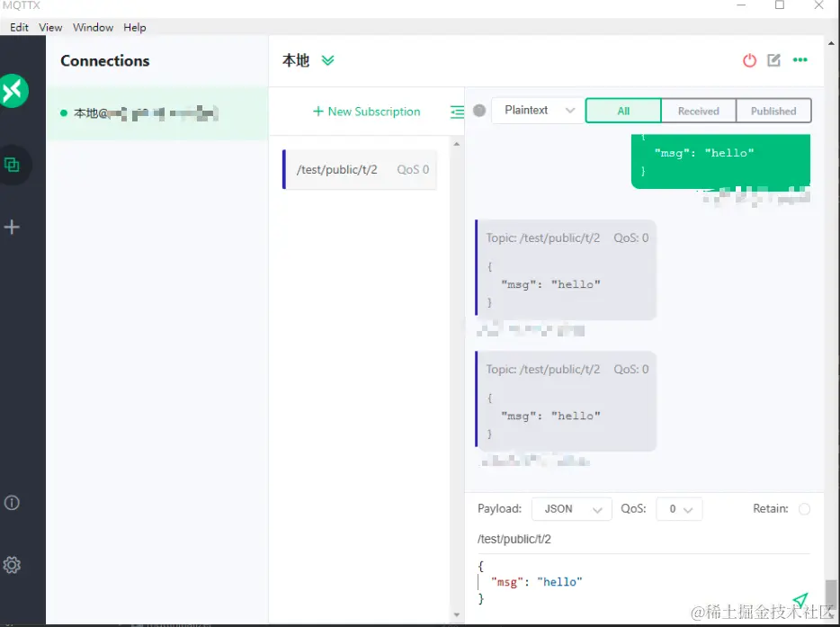The height and width of the screenshot is (627, 840).
Task: Switch to the Published messages tab
Action: 773,111
